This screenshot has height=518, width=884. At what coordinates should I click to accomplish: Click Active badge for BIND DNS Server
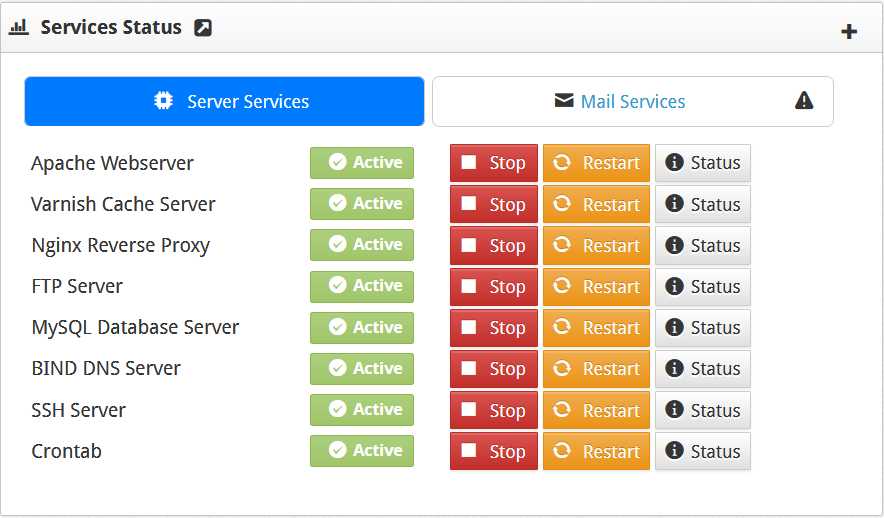tap(362, 369)
